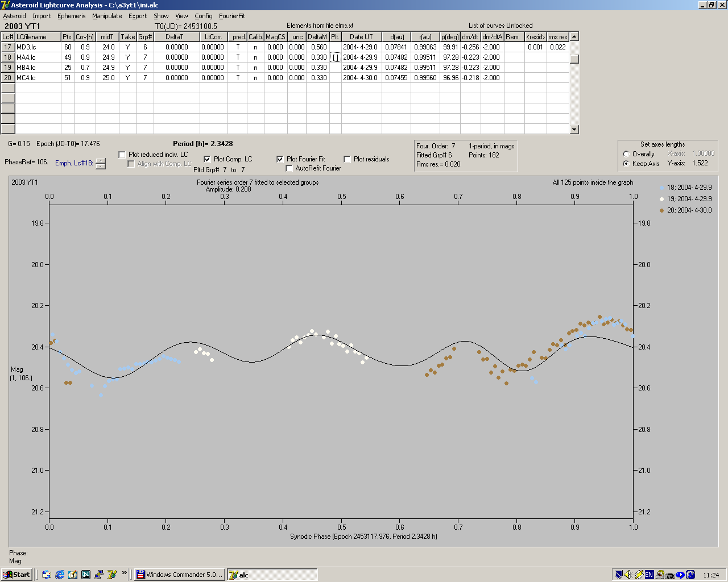Screen dimensions: 728x582
Task: Click the small dark device tray icon
Action: pyautogui.click(x=670, y=575)
